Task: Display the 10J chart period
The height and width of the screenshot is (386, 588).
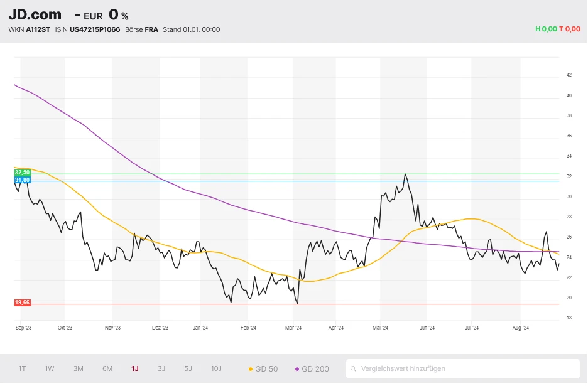Action: (216, 369)
